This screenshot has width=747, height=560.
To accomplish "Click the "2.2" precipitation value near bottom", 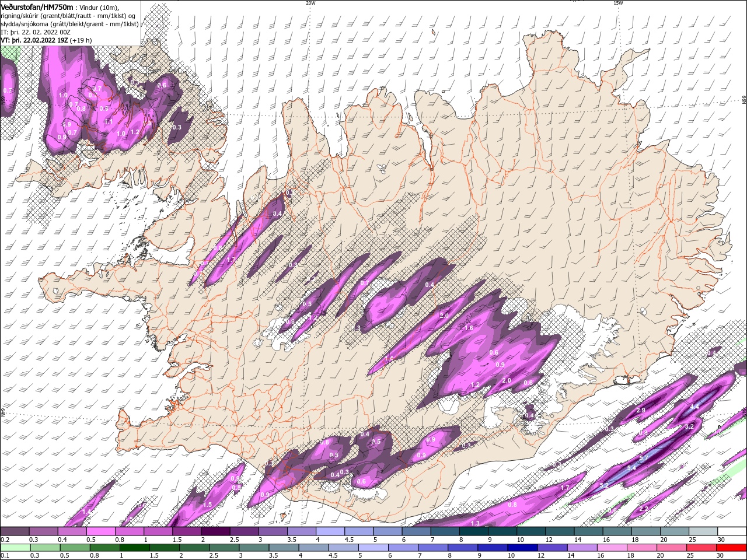I will 644,509.
